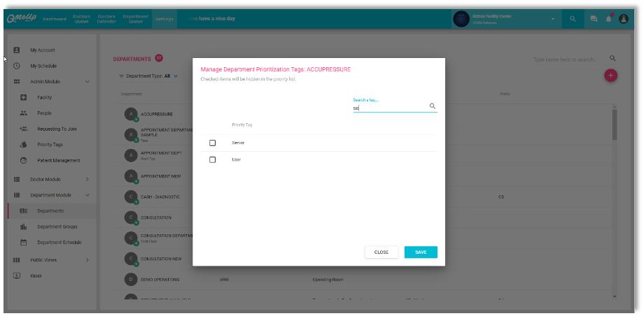The width and height of the screenshot is (644, 316).
Task: Collapse the Admin Module section
Action: (x=87, y=82)
